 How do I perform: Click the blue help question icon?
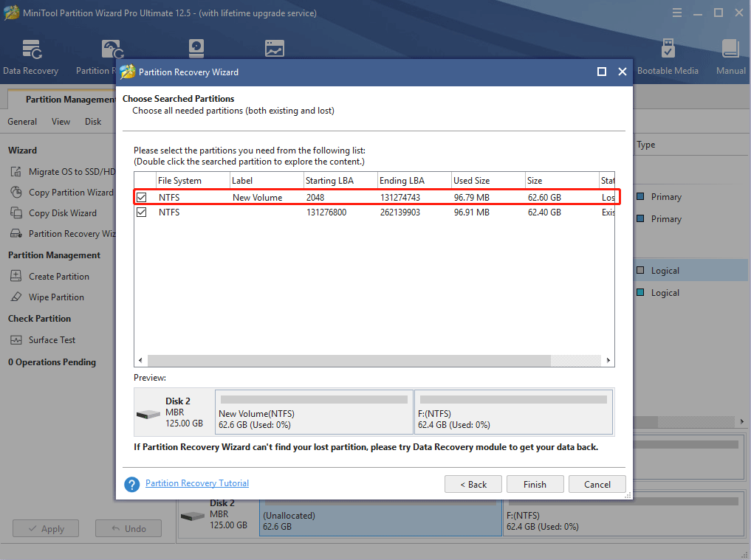click(x=131, y=485)
